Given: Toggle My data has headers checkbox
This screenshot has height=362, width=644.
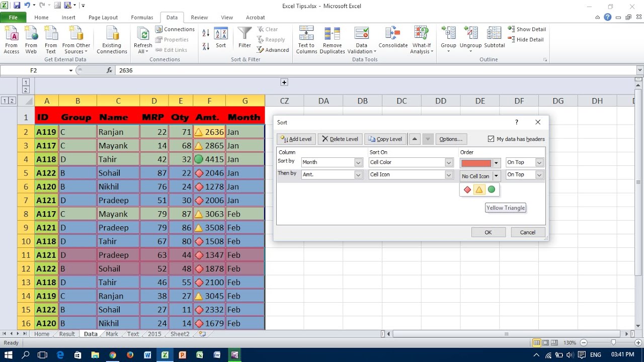Looking at the screenshot, I should (491, 139).
